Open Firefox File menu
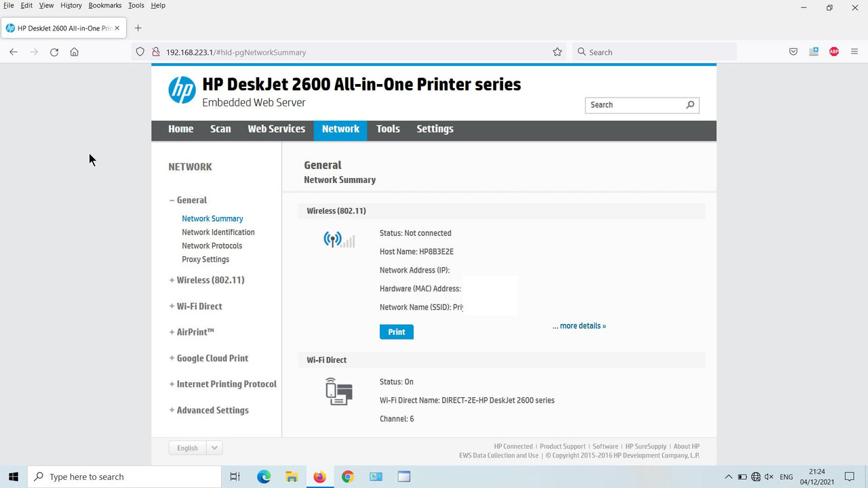This screenshot has width=868, height=488. [x=9, y=5]
